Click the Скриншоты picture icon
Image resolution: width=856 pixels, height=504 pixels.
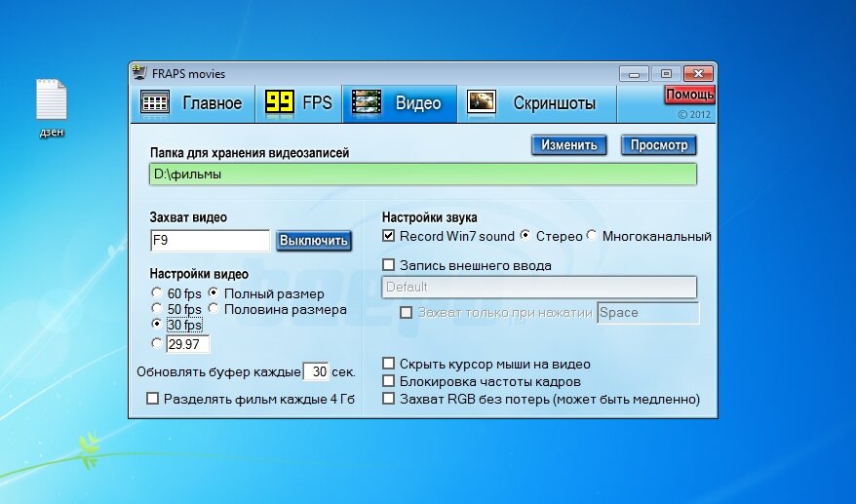[482, 102]
